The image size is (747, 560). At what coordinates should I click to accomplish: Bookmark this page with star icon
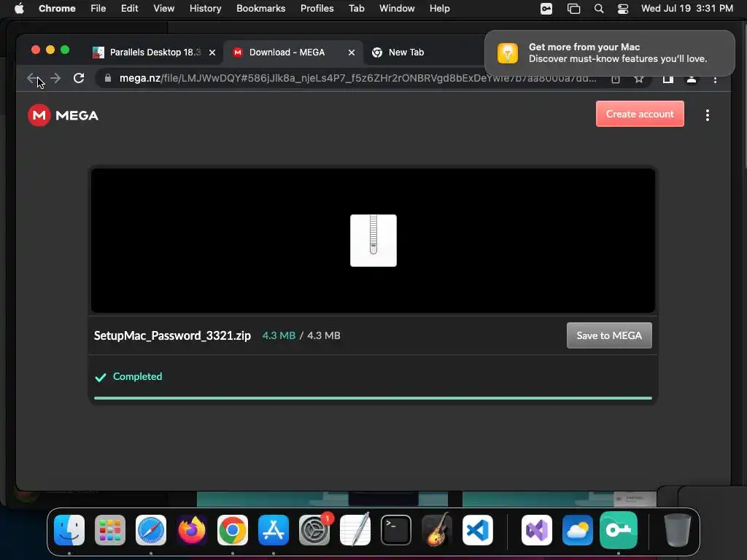[x=639, y=79]
